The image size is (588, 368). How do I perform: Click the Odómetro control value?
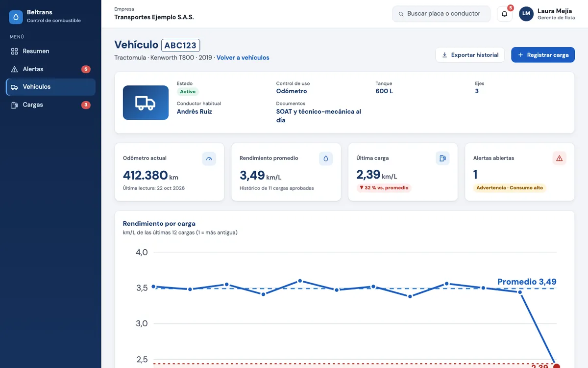tap(292, 91)
